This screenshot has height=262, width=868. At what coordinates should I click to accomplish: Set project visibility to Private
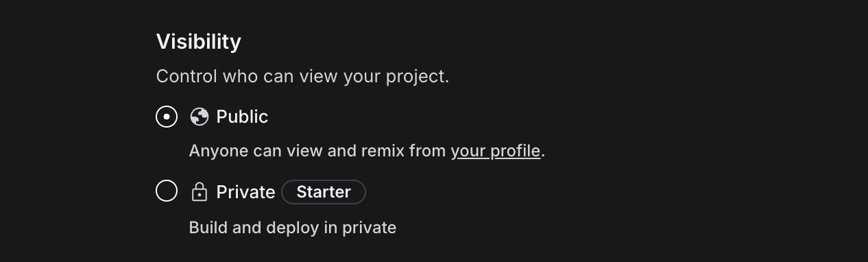tap(167, 191)
